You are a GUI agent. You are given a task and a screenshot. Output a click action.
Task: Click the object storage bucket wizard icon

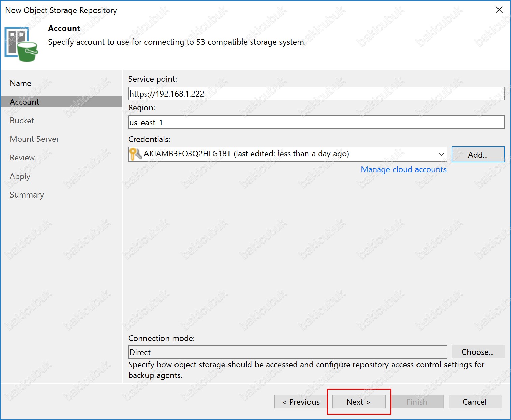click(x=21, y=45)
